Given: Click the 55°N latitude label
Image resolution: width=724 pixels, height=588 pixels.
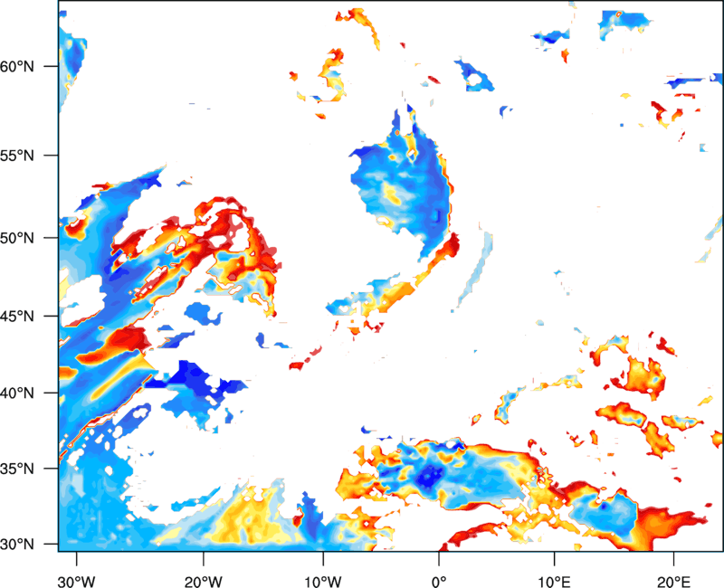Looking at the screenshot, I should tap(17, 156).
